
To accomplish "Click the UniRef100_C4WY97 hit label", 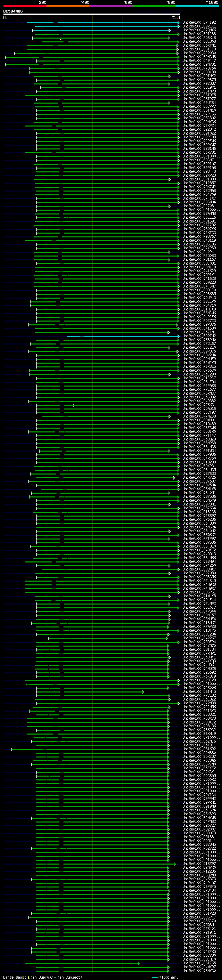I will pos(199,967).
